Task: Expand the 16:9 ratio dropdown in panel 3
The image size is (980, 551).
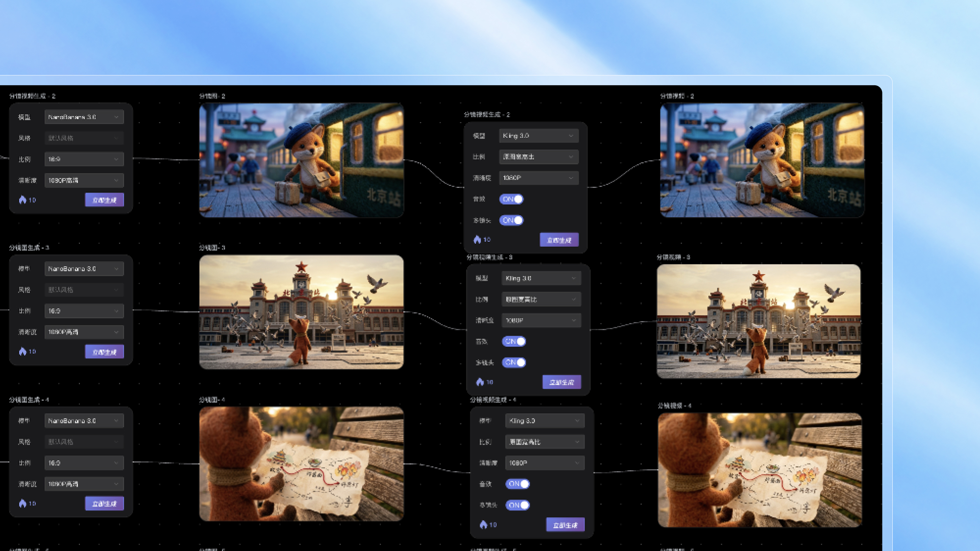Action: click(84, 311)
